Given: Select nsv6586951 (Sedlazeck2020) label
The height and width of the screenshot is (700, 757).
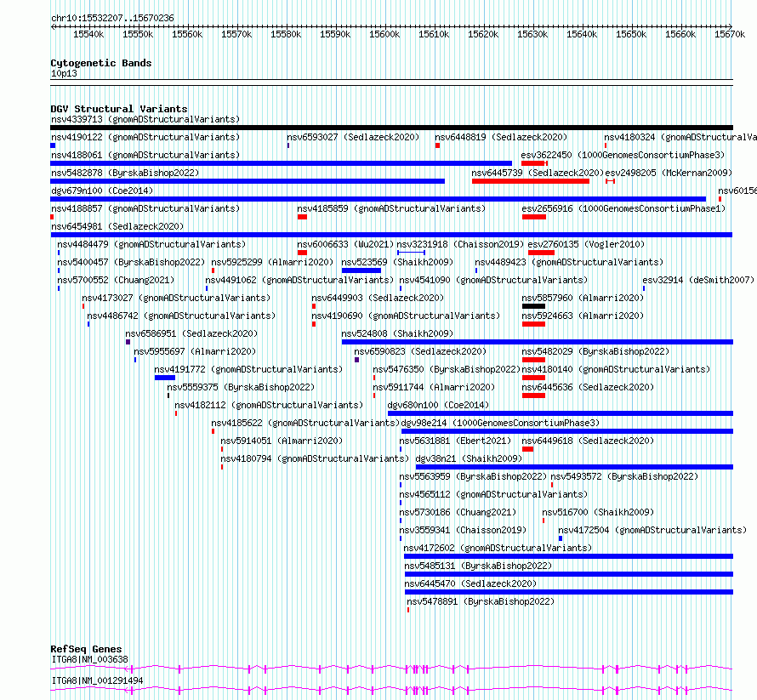Looking at the screenshot, I should [x=191, y=333].
